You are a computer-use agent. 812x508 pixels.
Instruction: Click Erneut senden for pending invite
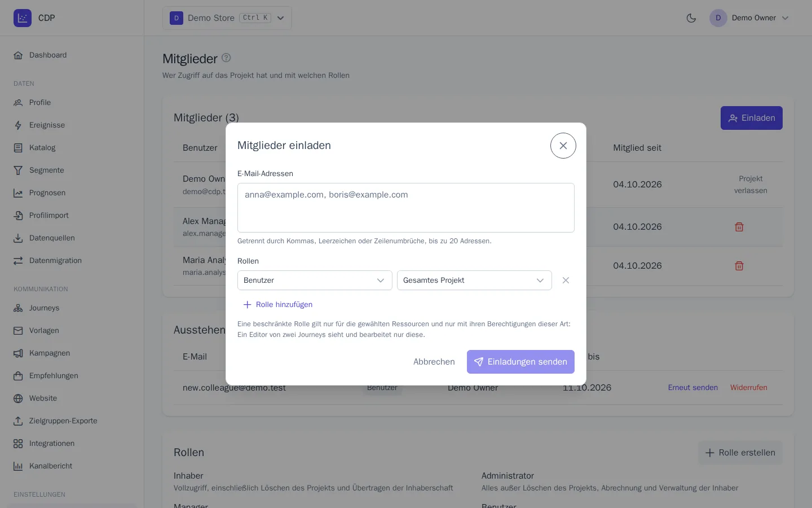693,388
